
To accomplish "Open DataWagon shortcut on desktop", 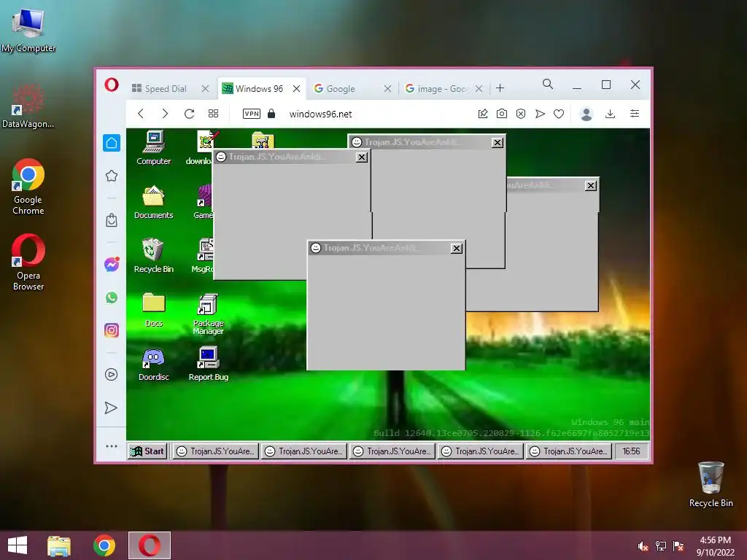I will [28, 106].
